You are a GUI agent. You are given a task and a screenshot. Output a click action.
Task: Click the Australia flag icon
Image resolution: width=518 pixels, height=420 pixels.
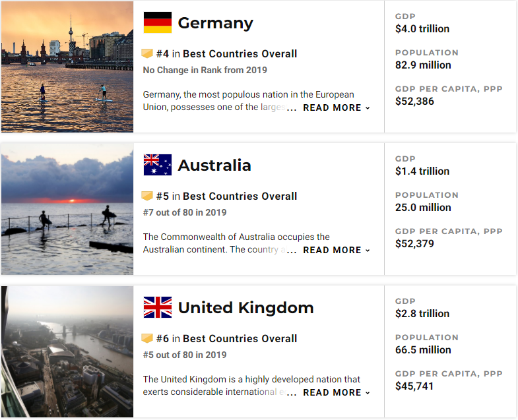158,165
